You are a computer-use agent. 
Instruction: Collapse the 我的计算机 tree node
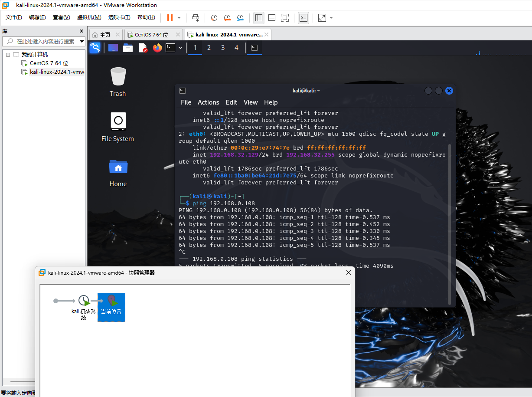point(8,55)
